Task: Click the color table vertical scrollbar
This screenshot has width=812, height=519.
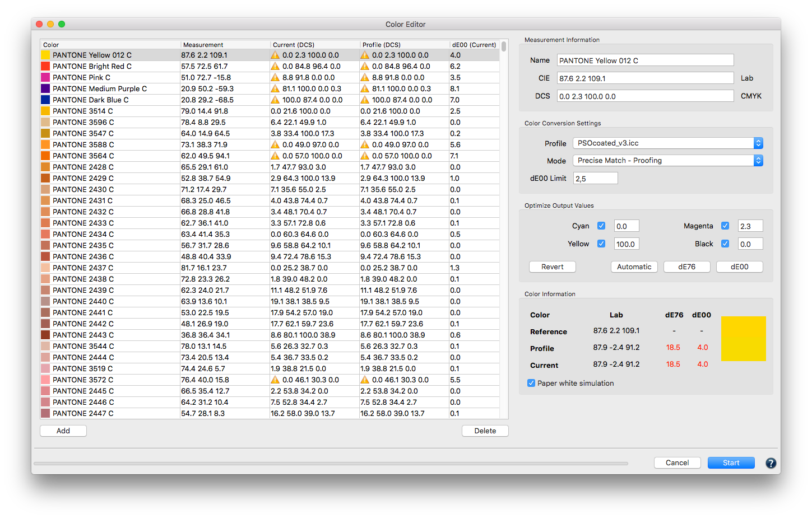Action: (x=504, y=46)
